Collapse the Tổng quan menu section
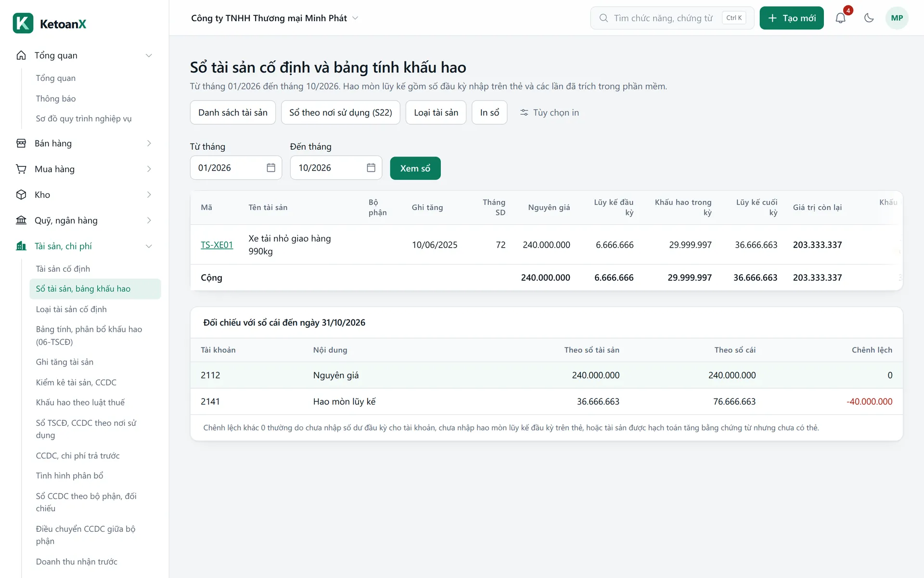 click(149, 55)
